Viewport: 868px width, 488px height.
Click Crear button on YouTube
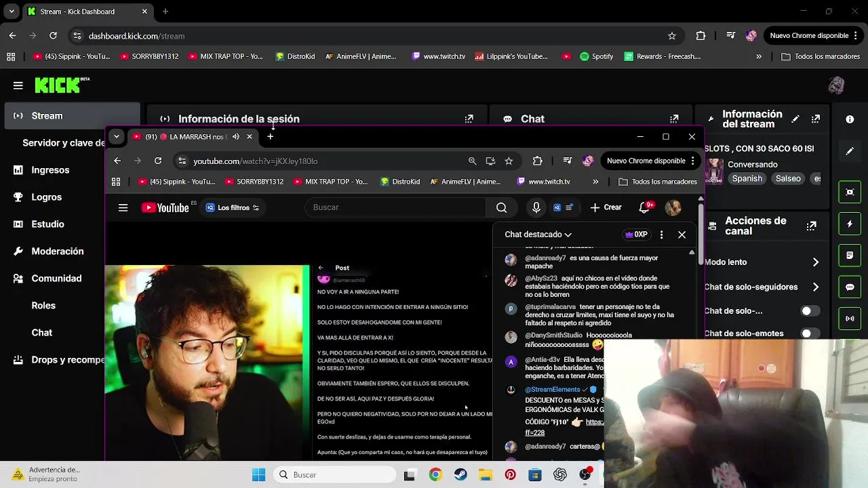coord(606,207)
